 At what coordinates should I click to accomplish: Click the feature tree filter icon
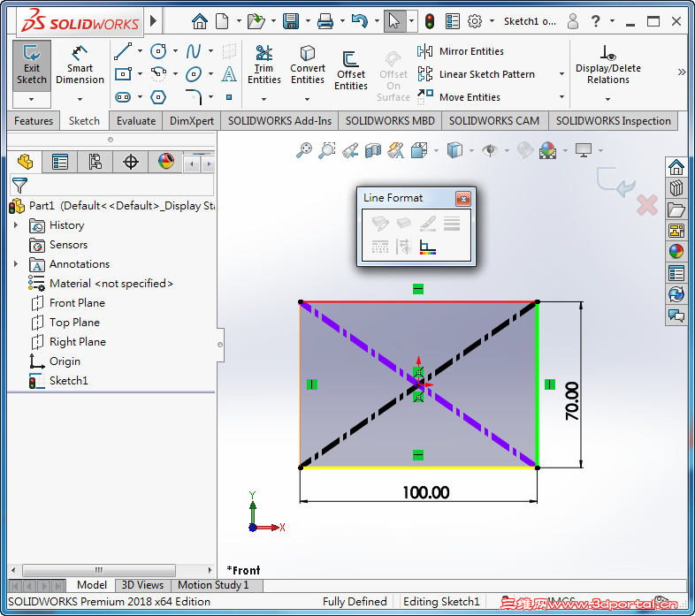click(20, 186)
